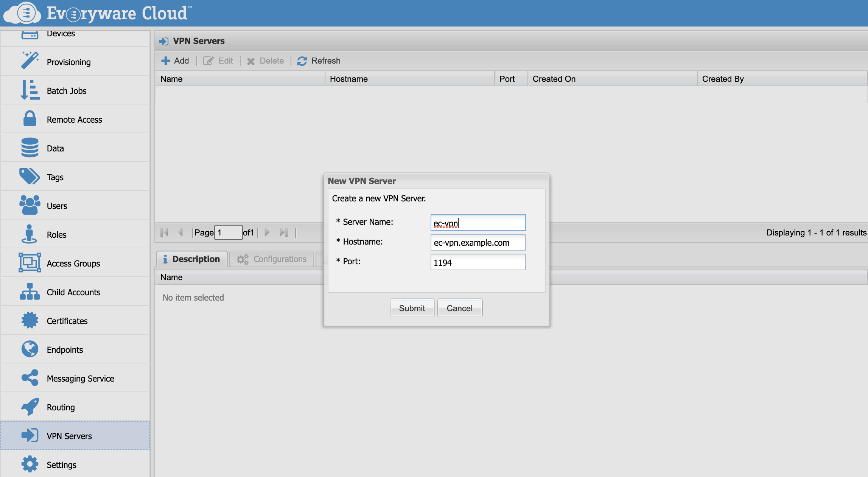Open the Provisioning wand icon

pyautogui.click(x=30, y=61)
